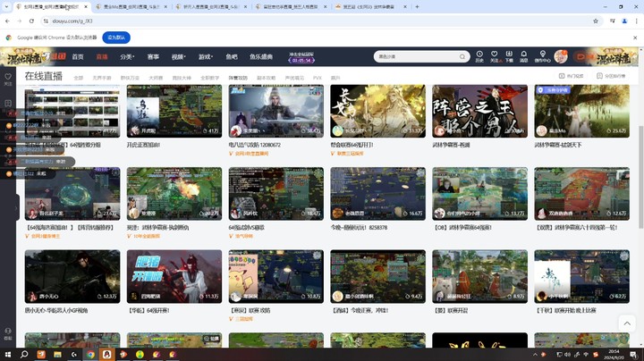Open the 阵营之王 那个男人 thumbnail
Image resolution: width=644 pixels, height=361 pixels.
[479, 111]
